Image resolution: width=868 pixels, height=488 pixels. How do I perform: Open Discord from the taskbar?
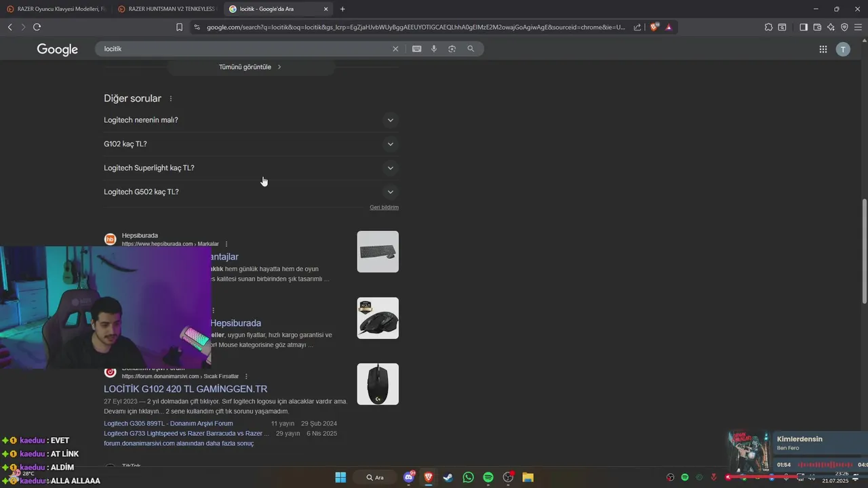pos(409,477)
